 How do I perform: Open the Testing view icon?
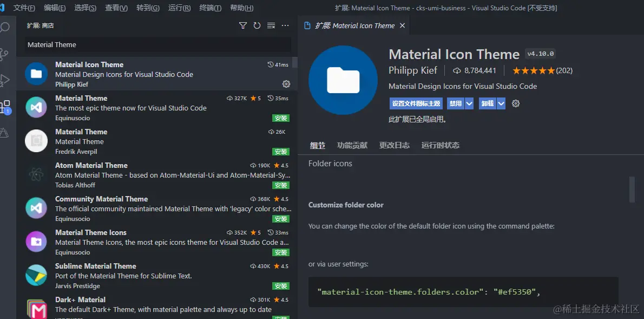click(4, 133)
